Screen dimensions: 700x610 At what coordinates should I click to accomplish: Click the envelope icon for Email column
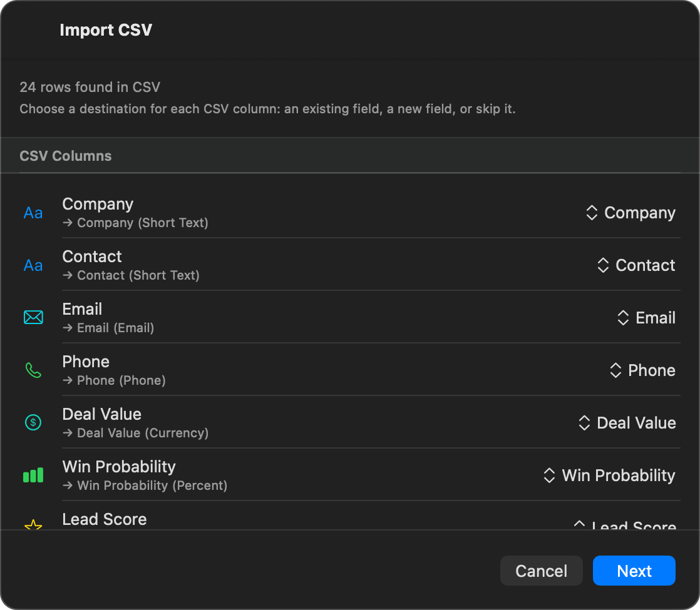pos(33,317)
